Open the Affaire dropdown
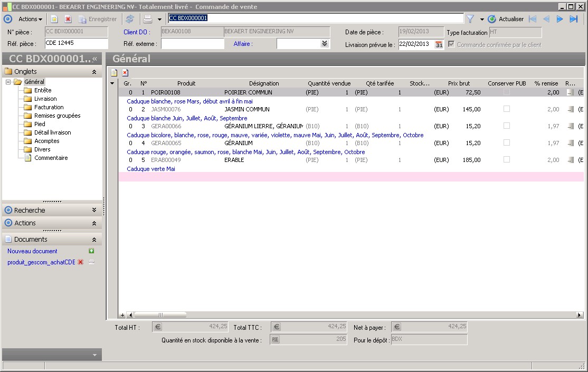Image resolution: width=588 pixels, height=372 pixels. tap(325, 44)
